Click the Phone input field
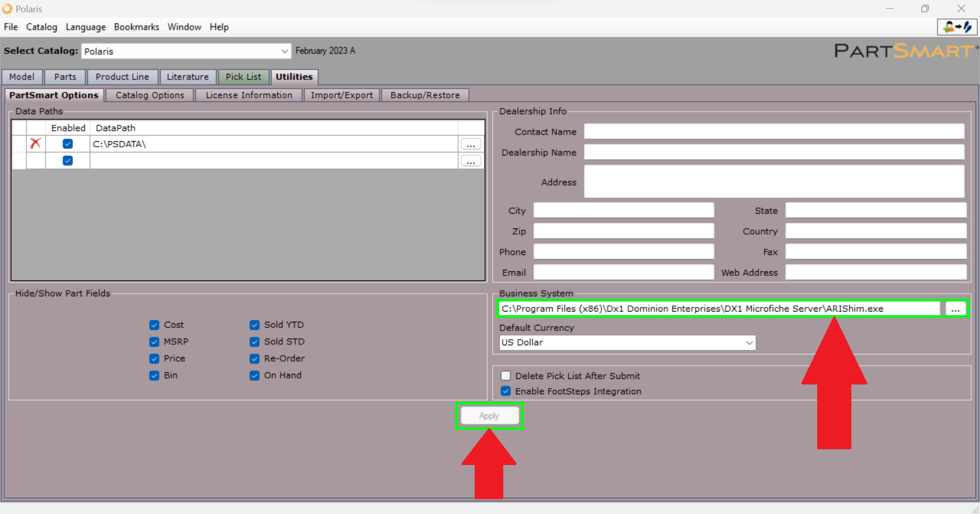Image resolution: width=980 pixels, height=514 pixels. coord(624,251)
